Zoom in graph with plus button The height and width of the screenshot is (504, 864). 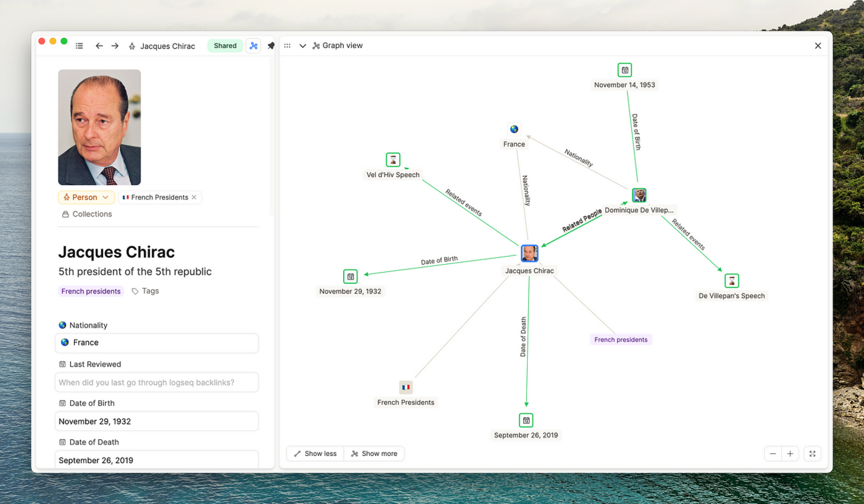790,454
